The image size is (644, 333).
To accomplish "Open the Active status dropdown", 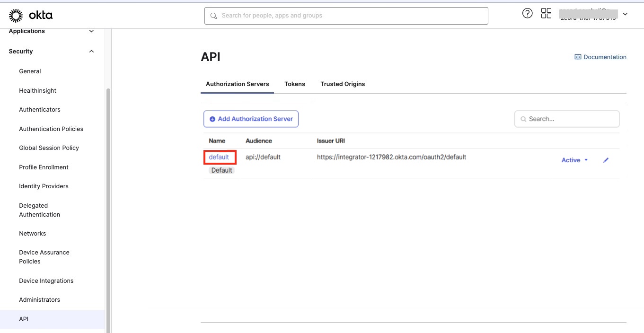I will (574, 160).
